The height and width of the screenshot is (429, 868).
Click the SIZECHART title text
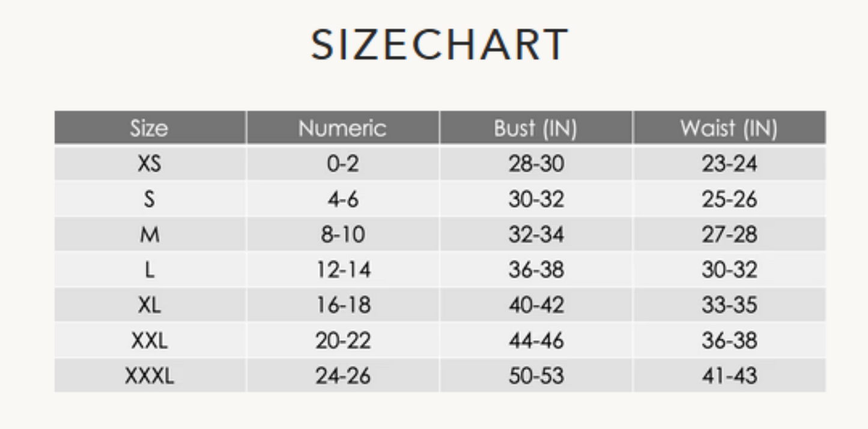[x=439, y=45]
